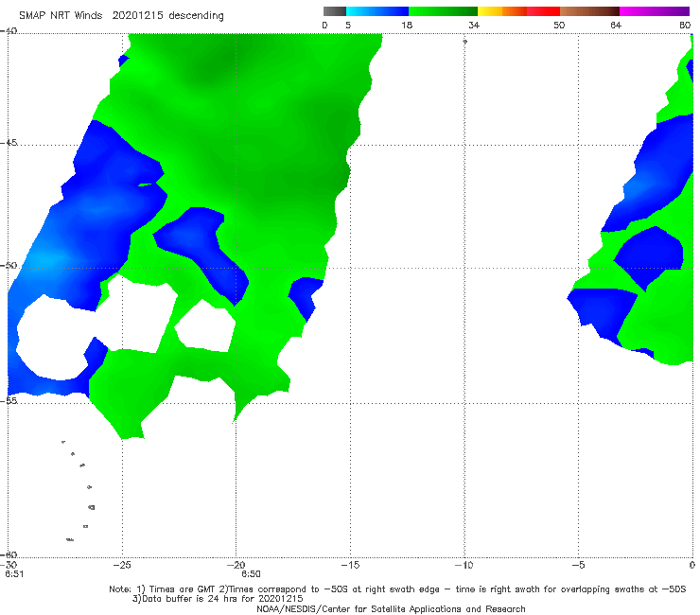Select the gray segment of the color bar
The height and width of the screenshot is (615, 700).
click(x=335, y=11)
